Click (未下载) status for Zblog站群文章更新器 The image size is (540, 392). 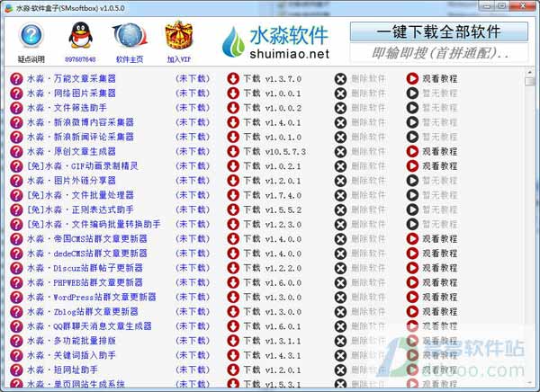tap(193, 311)
